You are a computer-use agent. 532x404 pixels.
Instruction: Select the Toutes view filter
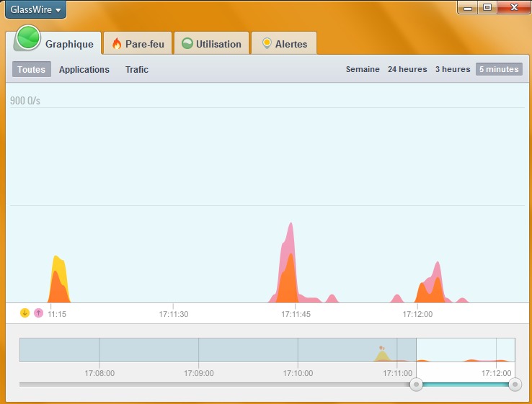(32, 69)
